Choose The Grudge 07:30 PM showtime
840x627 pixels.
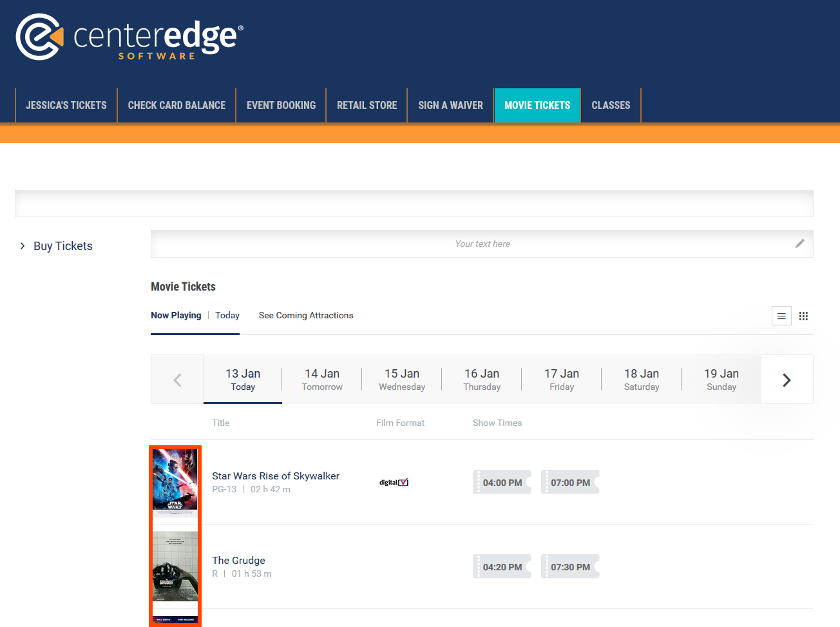(x=570, y=566)
